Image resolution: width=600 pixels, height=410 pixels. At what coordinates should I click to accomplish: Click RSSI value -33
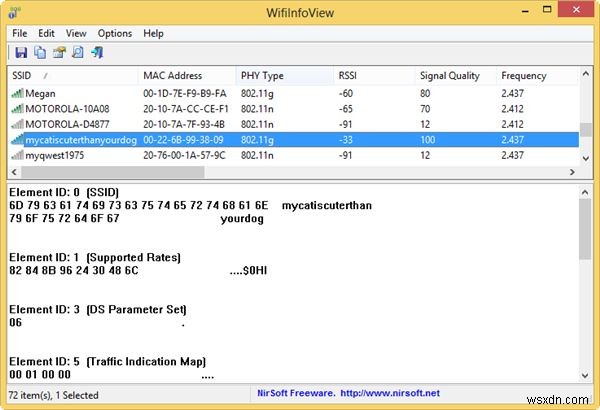tap(346, 140)
